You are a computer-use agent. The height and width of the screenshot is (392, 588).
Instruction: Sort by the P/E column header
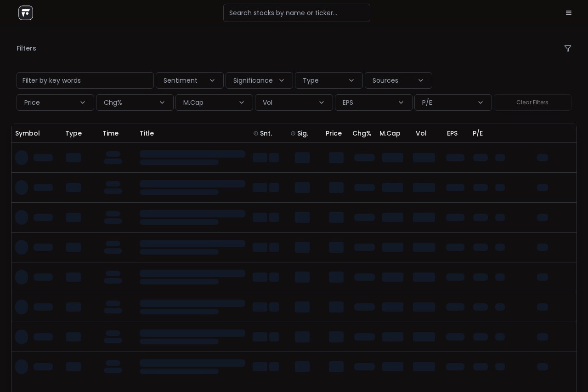[478, 133]
